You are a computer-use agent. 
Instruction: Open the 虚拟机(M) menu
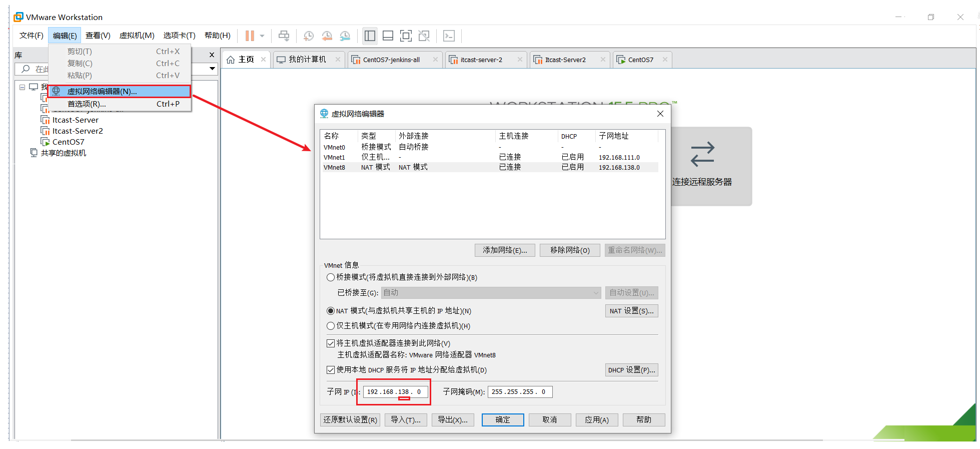pos(137,36)
